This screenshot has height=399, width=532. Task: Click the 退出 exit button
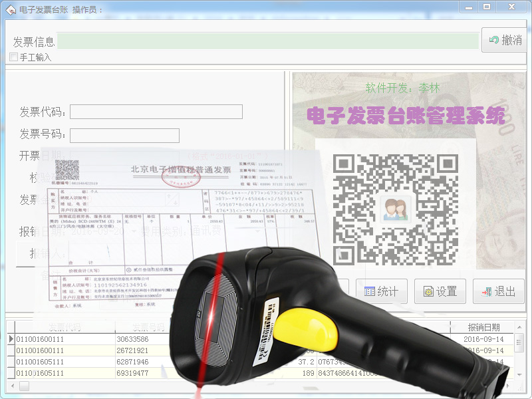(x=498, y=291)
